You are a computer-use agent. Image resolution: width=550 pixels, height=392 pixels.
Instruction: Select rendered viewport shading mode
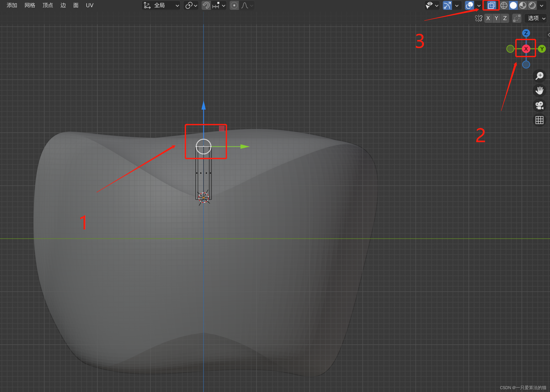[x=532, y=5]
